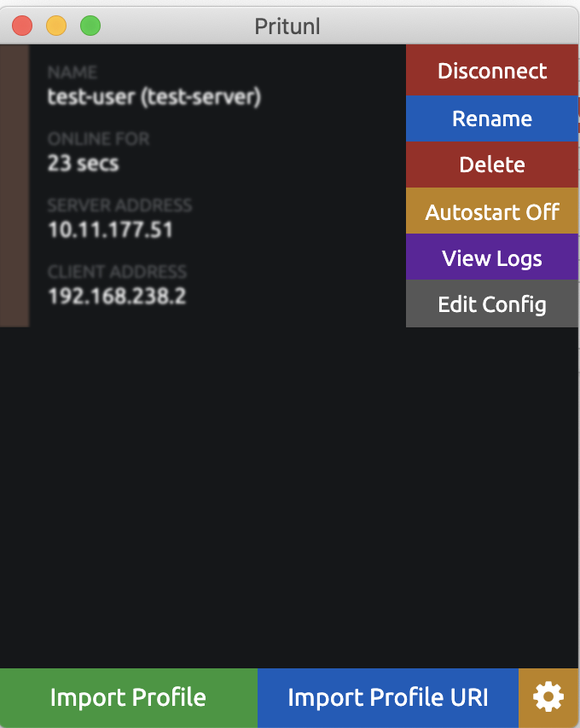Select profile name test-user (test-server)
Image resolution: width=580 pixels, height=728 pixels.
point(154,97)
